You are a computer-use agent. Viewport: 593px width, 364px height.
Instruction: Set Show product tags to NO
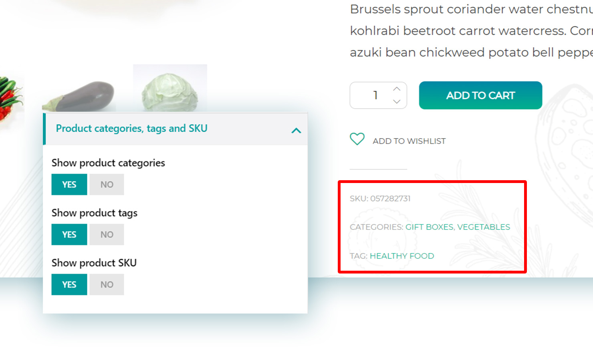pos(107,235)
